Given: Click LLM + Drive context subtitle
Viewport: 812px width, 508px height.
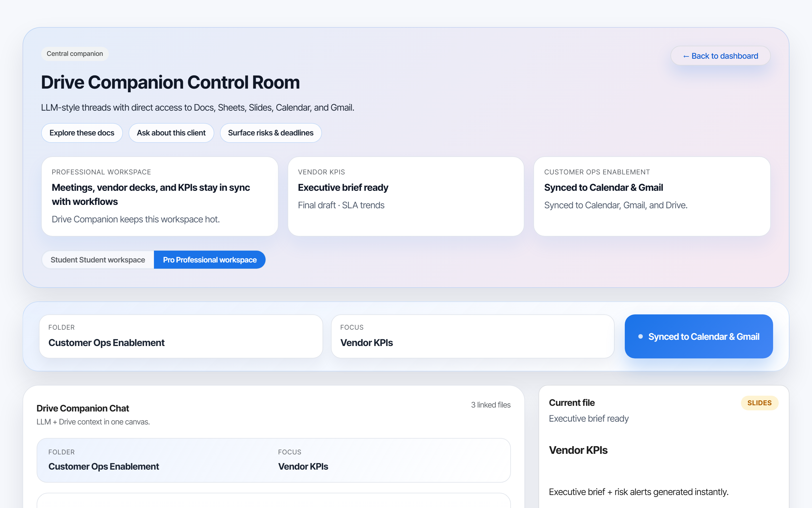Looking at the screenshot, I should pos(93,422).
